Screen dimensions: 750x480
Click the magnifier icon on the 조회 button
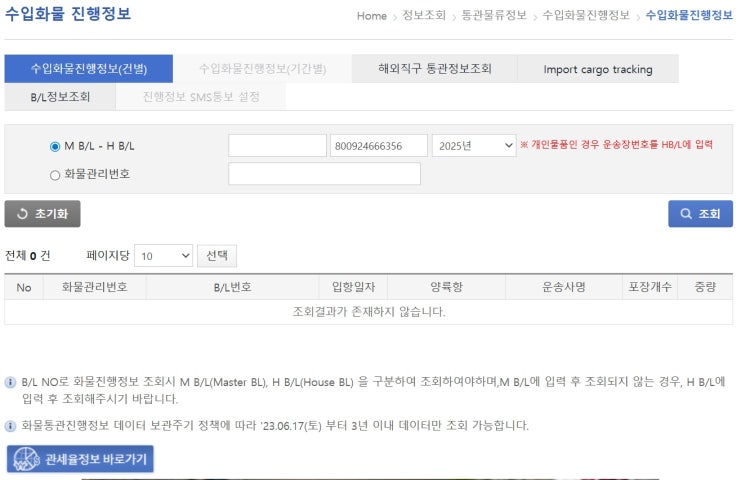[686, 214]
